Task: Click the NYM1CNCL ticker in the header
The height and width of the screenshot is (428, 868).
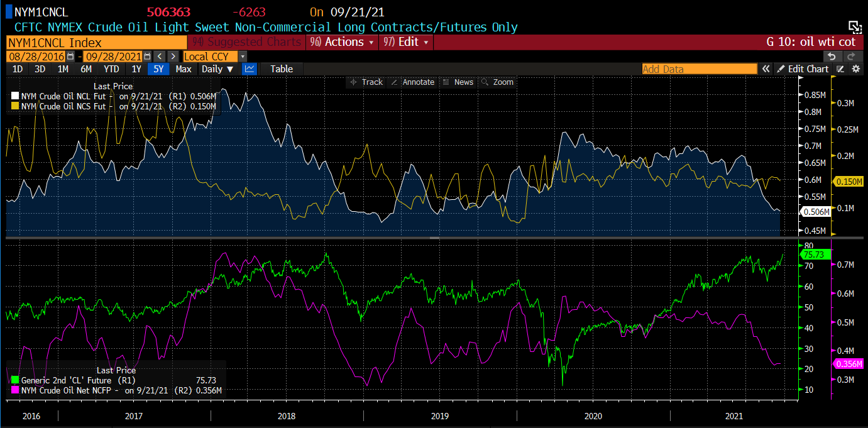Action: click(41, 12)
